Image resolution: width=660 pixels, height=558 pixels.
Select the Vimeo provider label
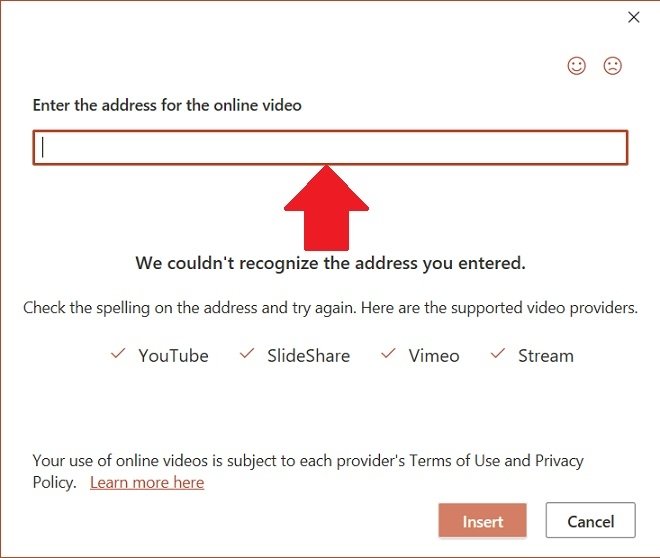434,356
